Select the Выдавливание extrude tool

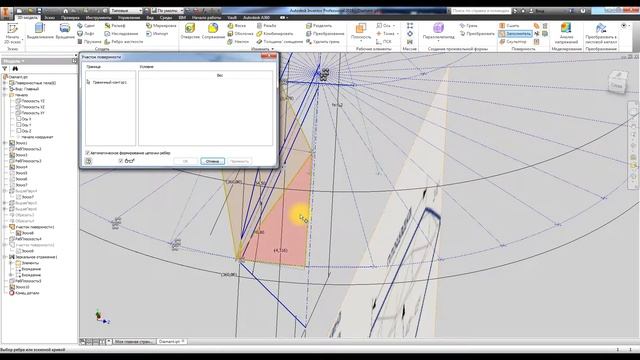[40, 31]
